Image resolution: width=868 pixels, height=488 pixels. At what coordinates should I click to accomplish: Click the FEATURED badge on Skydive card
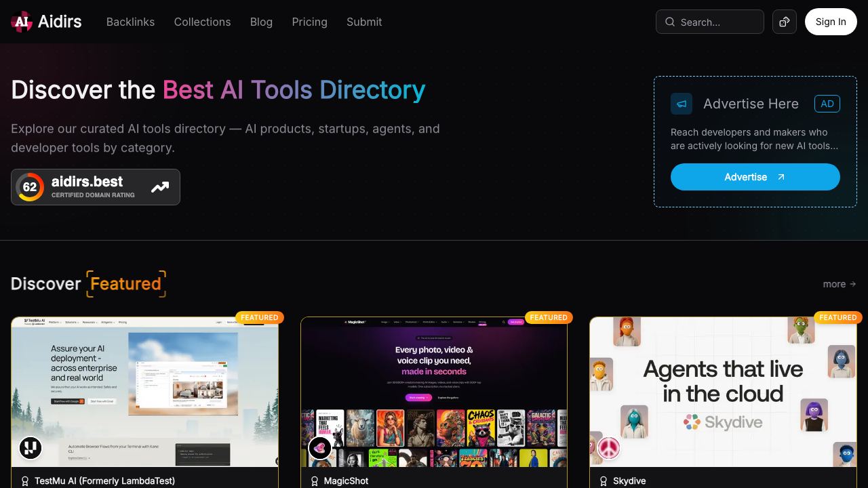point(838,317)
